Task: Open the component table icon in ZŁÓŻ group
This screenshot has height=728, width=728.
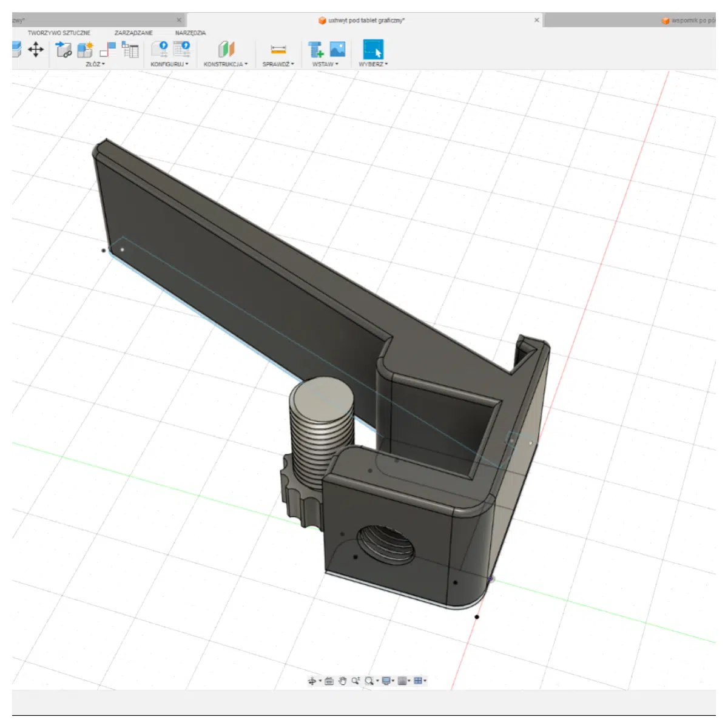Action: point(130,50)
